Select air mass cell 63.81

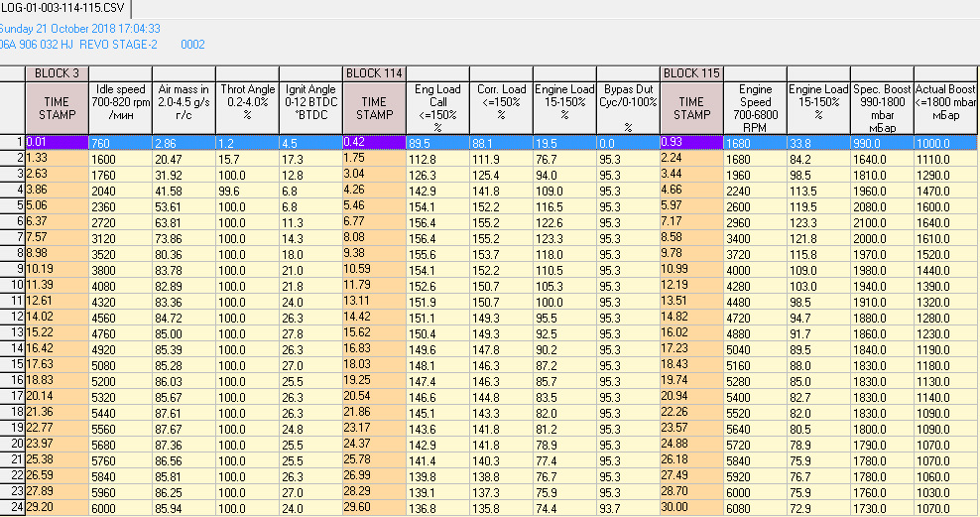184,222
